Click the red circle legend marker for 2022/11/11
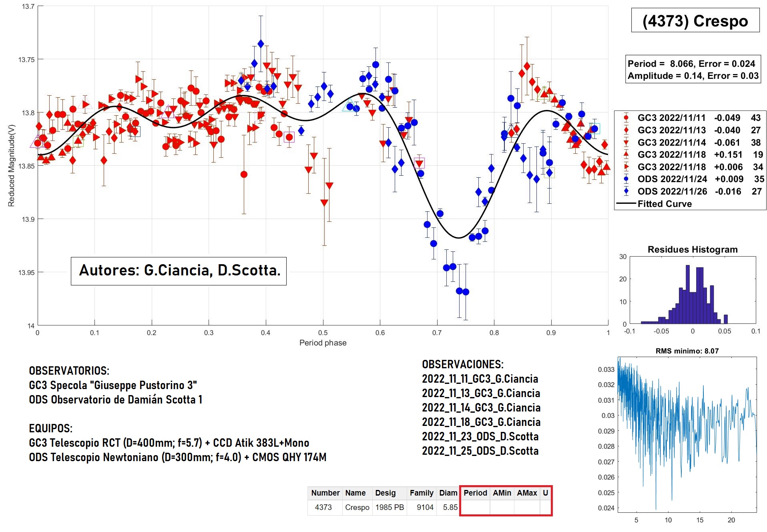 point(626,118)
